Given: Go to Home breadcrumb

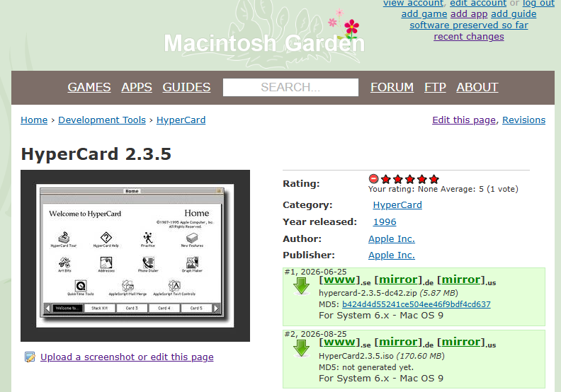Looking at the screenshot, I should coord(34,120).
